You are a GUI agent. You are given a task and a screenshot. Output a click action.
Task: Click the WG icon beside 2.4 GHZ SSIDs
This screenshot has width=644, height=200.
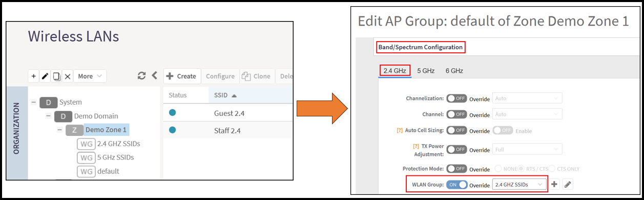(86, 144)
